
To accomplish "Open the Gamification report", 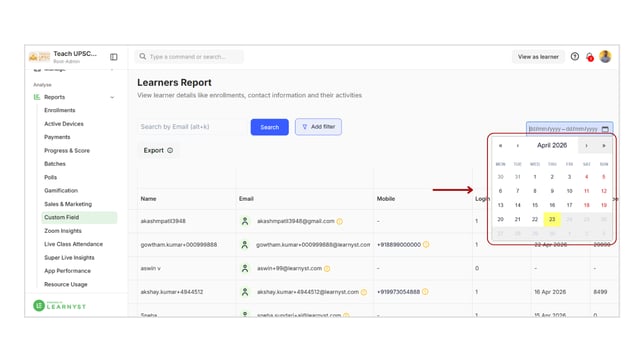I will (x=61, y=190).
